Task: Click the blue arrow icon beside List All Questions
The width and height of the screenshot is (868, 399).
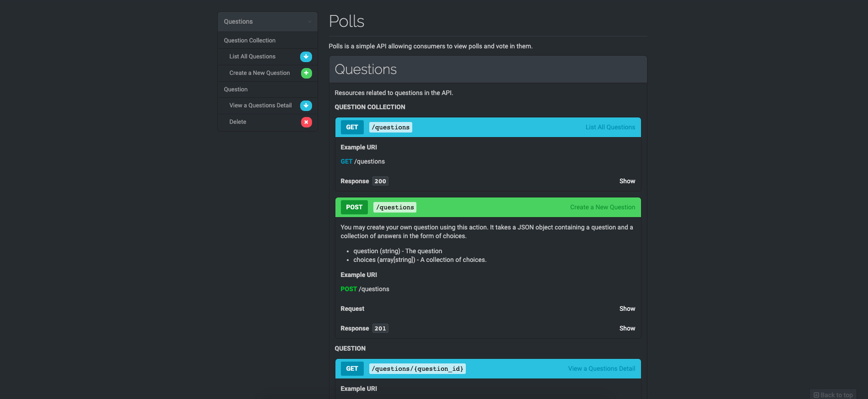Action: (306, 57)
